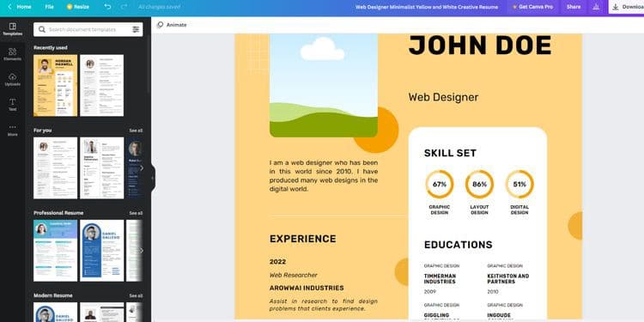Open the More sidebar options
This screenshot has height=322, width=644.
point(12,131)
